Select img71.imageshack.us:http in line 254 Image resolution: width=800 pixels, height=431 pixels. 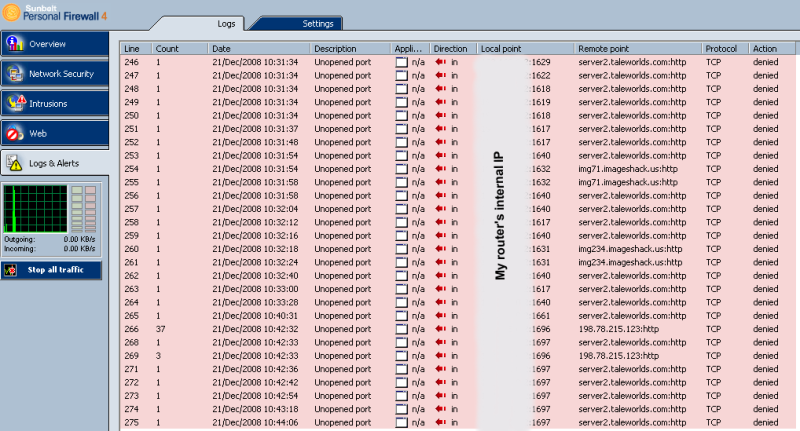point(628,169)
